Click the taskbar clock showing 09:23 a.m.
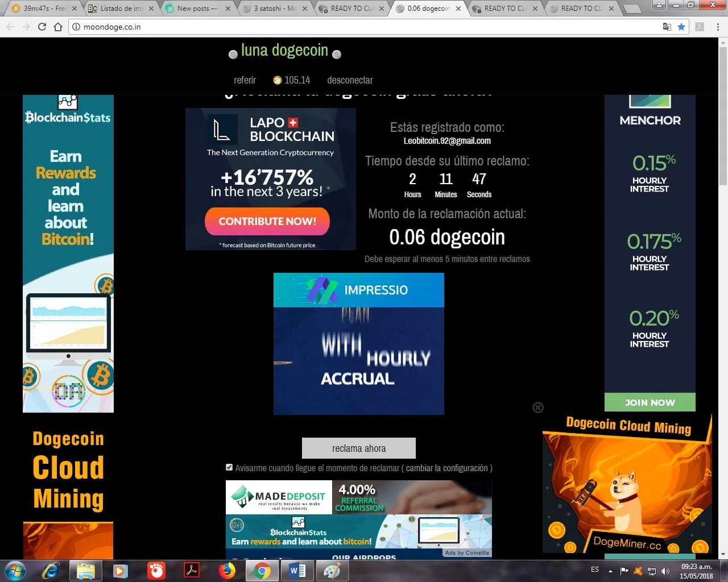Viewport: 728px width, 582px height. (x=697, y=571)
